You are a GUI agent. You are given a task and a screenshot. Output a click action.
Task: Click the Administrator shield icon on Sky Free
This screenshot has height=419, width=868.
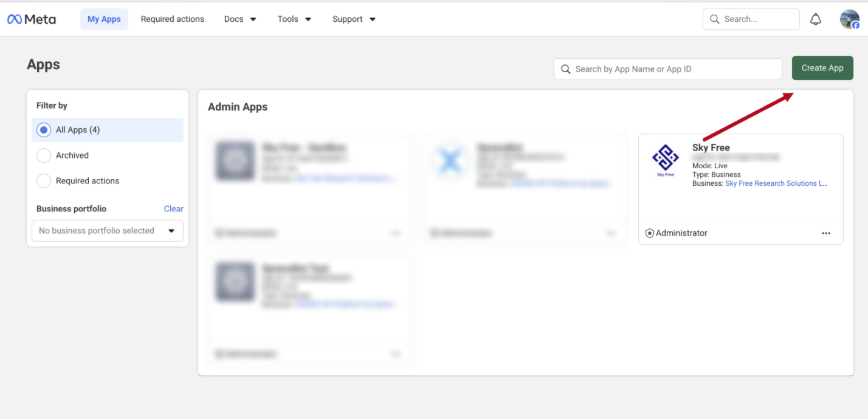coord(649,233)
